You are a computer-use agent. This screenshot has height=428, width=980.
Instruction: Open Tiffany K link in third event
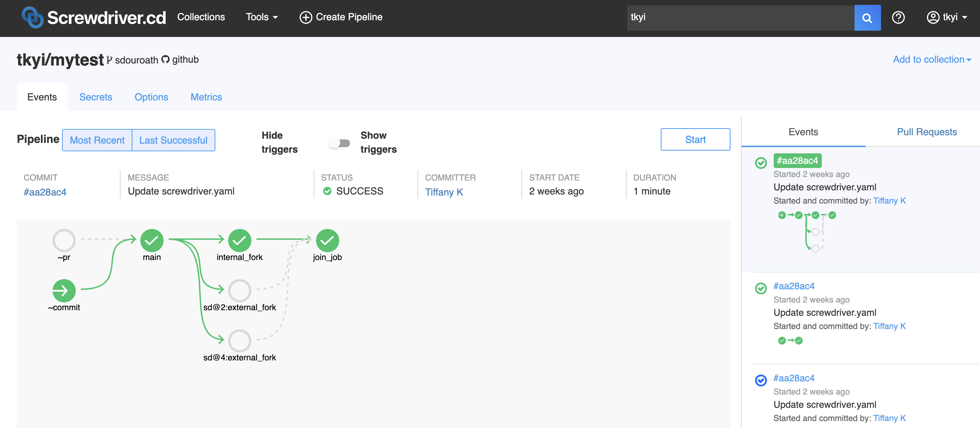pyautogui.click(x=889, y=418)
